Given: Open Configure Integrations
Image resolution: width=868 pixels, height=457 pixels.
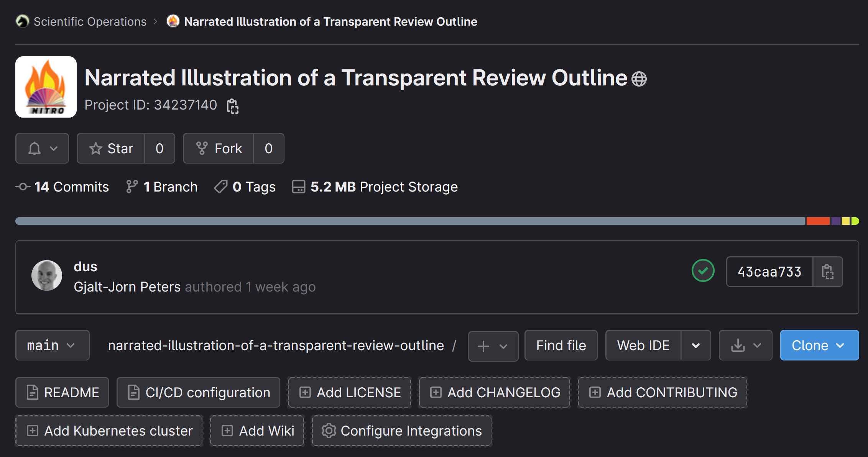Looking at the screenshot, I should tap(401, 431).
